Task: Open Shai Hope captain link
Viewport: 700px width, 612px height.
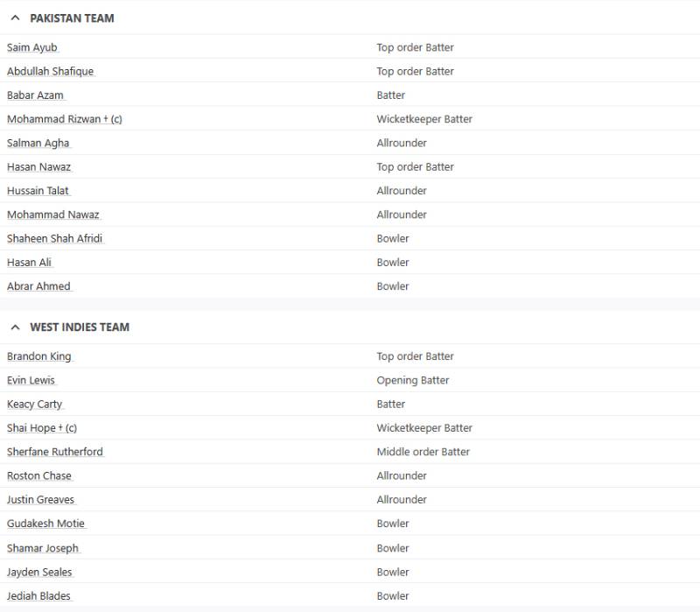Action: (42, 428)
